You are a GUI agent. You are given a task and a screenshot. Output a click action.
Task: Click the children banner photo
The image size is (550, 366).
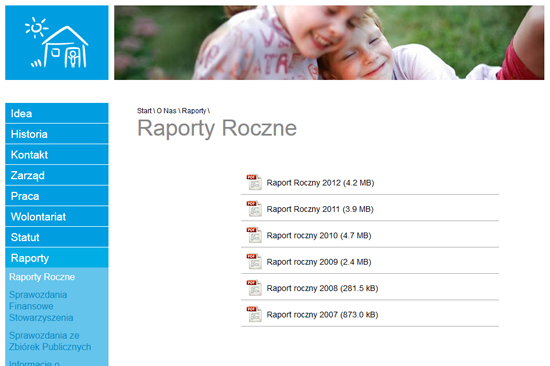329,42
